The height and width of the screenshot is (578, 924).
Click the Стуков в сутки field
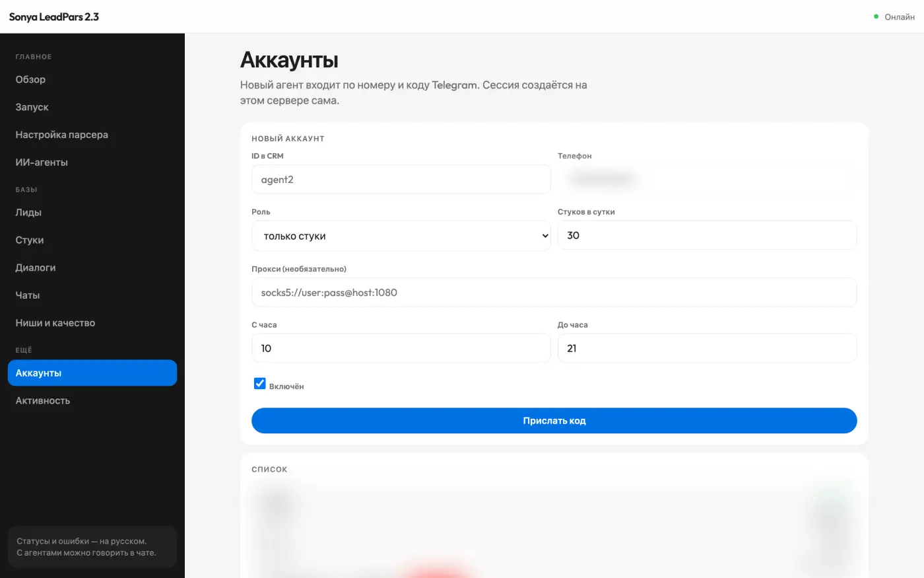[x=708, y=235]
